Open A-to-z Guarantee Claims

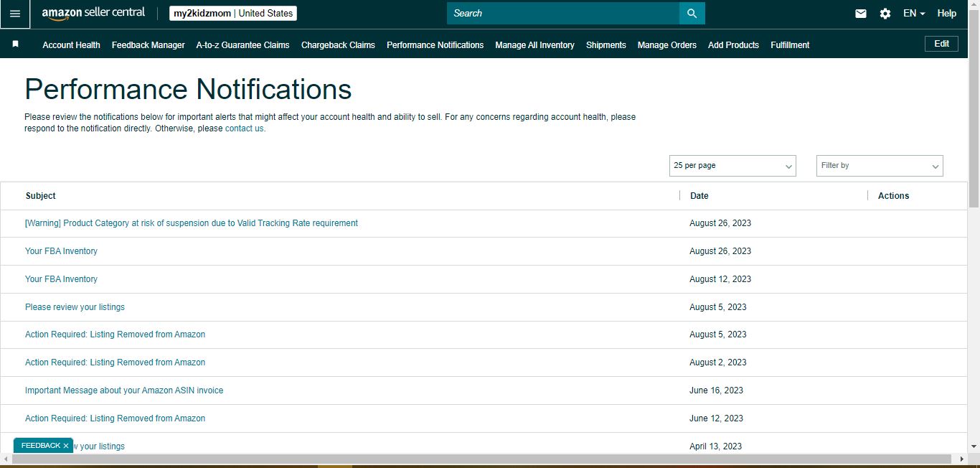(x=242, y=45)
